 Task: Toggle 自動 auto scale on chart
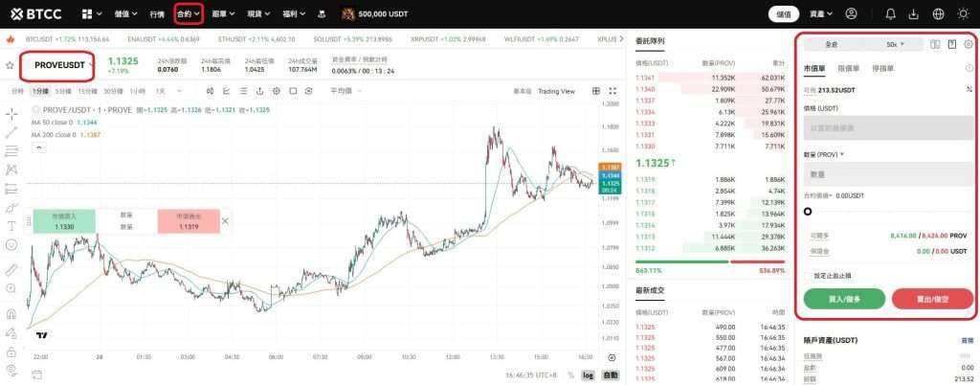[611, 374]
